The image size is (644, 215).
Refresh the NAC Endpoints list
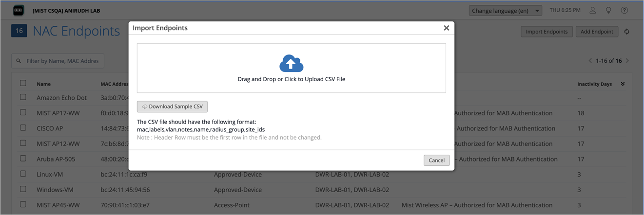[627, 32]
